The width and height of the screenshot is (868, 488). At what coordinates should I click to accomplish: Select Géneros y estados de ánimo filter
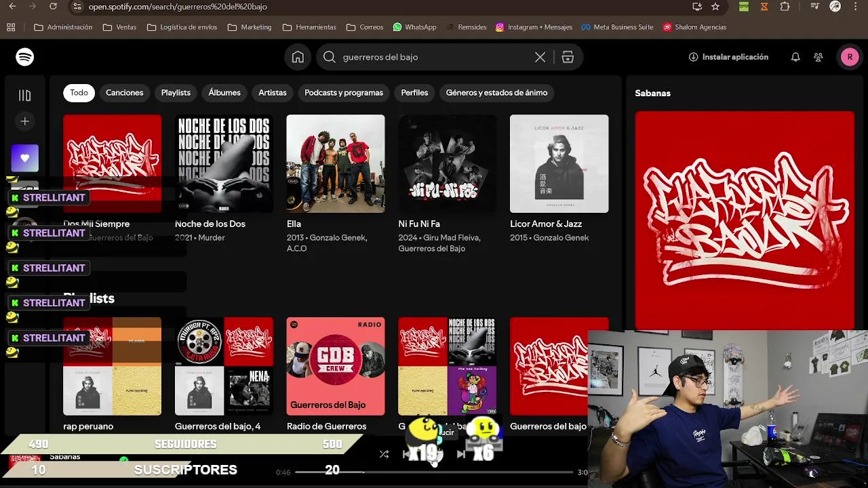point(496,93)
